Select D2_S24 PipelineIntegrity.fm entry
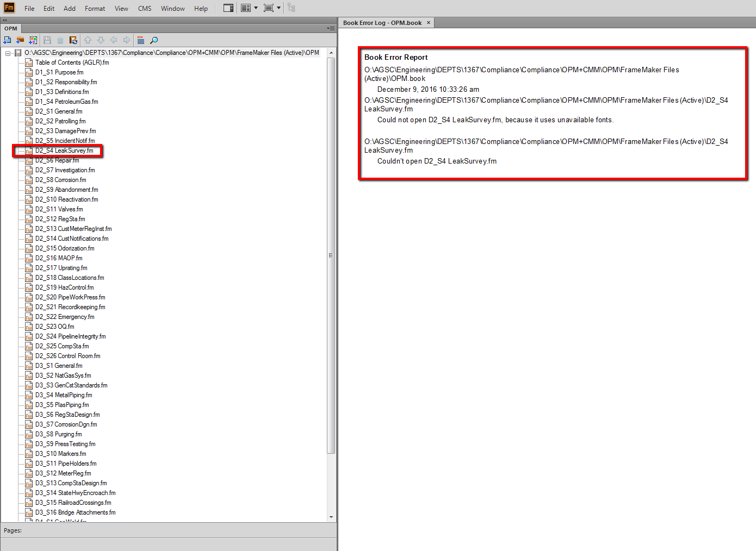This screenshot has height=551, width=756. click(71, 336)
